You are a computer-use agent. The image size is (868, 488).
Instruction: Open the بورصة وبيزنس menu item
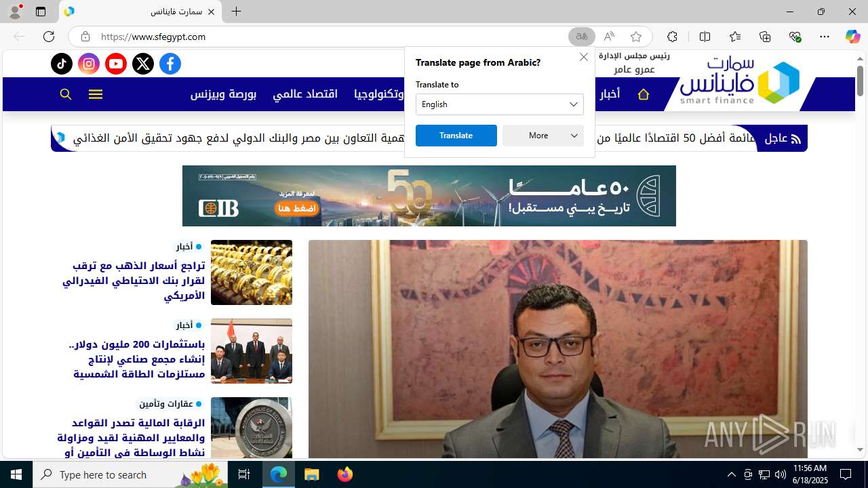(x=223, y=94)
